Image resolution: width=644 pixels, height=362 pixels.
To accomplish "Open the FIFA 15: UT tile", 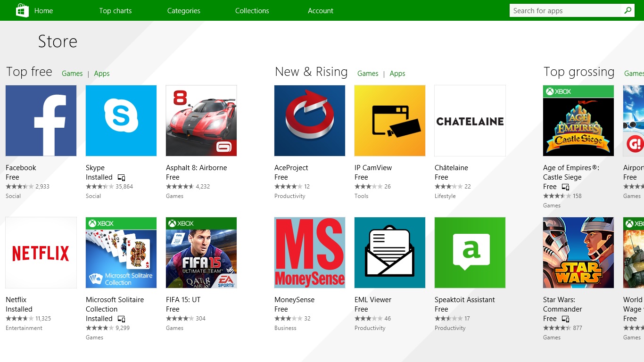I will pyautogui.click(x=201, y=253).
